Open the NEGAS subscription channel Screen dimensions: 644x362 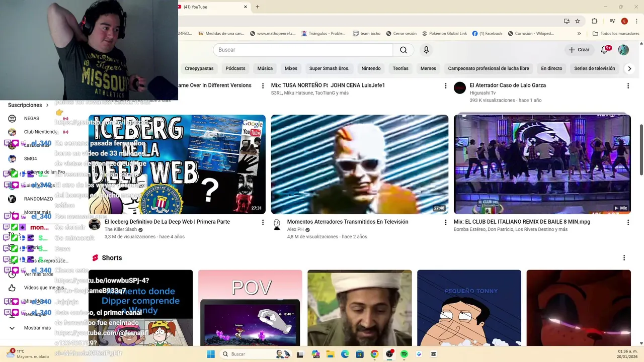32,119
